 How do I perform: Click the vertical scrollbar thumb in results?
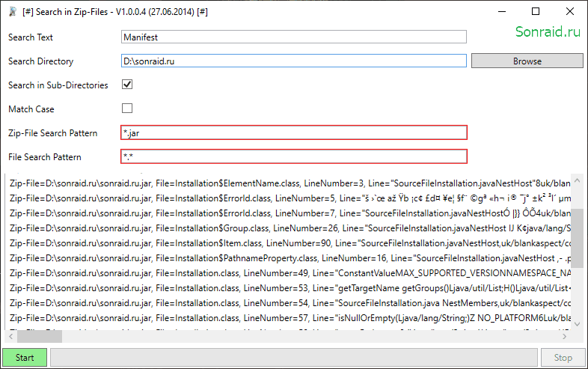coord(577,238)
